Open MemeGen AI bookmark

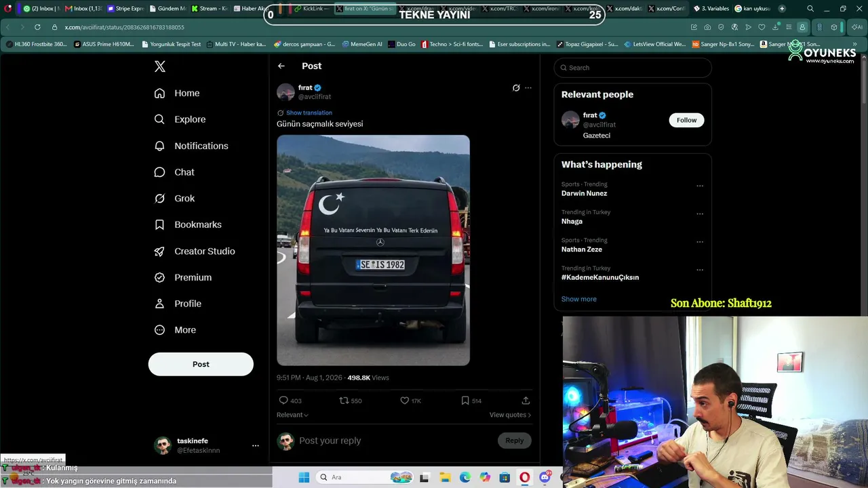(x=362, y=44)
